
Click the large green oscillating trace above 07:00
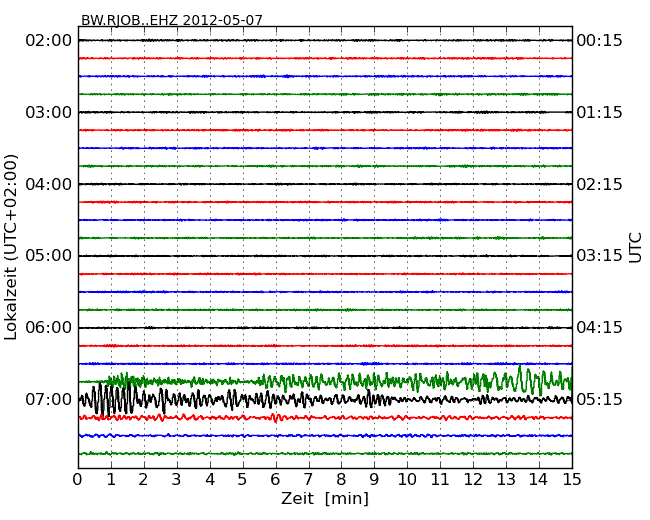click(325, 380)
